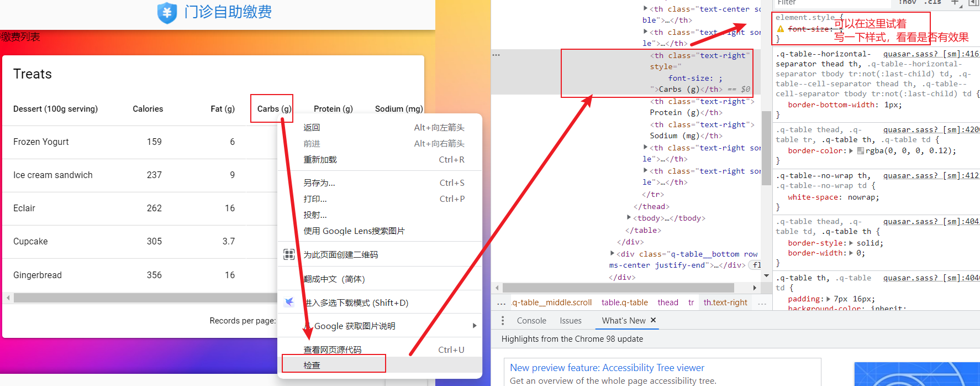
Task: Click the Frozen Yogurt row name
Action: (x=41, y=142)
